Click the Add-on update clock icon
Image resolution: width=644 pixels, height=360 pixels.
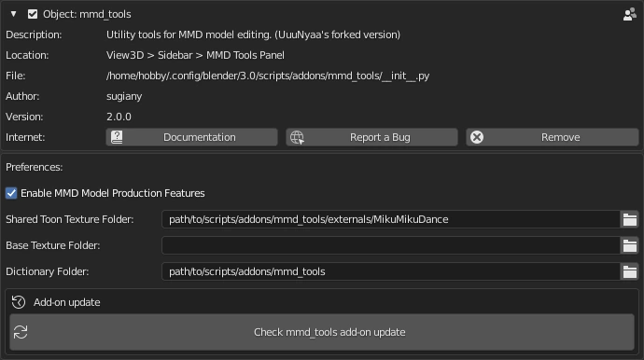[19, 302]
